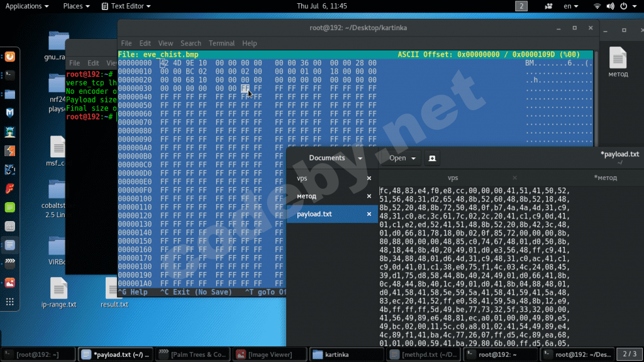The image size is (644, 362).
Task: Click the clock Thu Jul 6, 11:45
Action: tap(322, 6)
